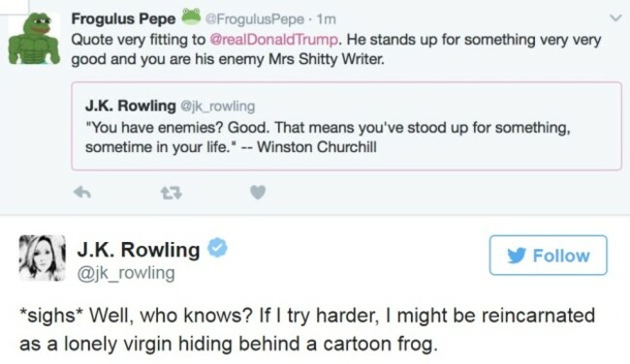
Task: Open the @realDonaldTrump mention link
Action: 273,40
